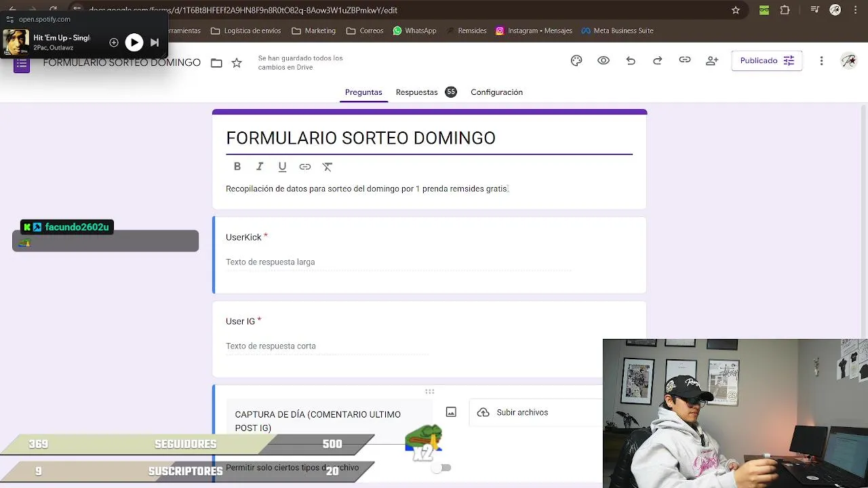Open the Marketing bookmark folder
868x488 pixels.
(313, 30)
